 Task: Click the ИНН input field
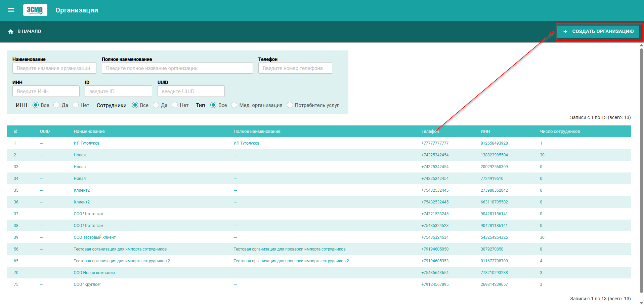click(46, 91)
